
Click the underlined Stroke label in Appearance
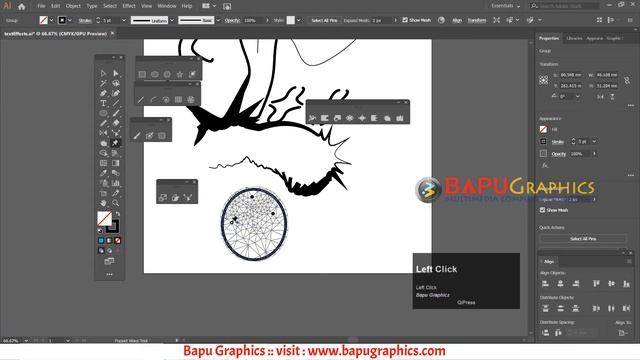[x=558, y=142]
